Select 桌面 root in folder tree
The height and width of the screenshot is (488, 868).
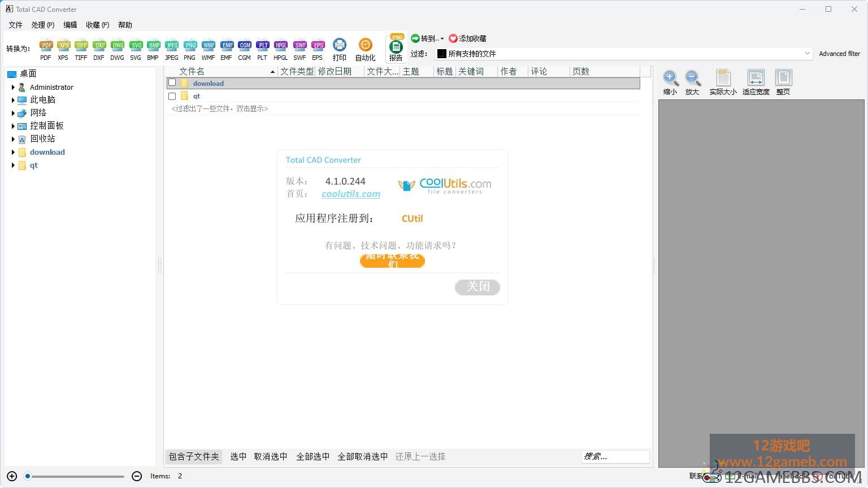28,73
